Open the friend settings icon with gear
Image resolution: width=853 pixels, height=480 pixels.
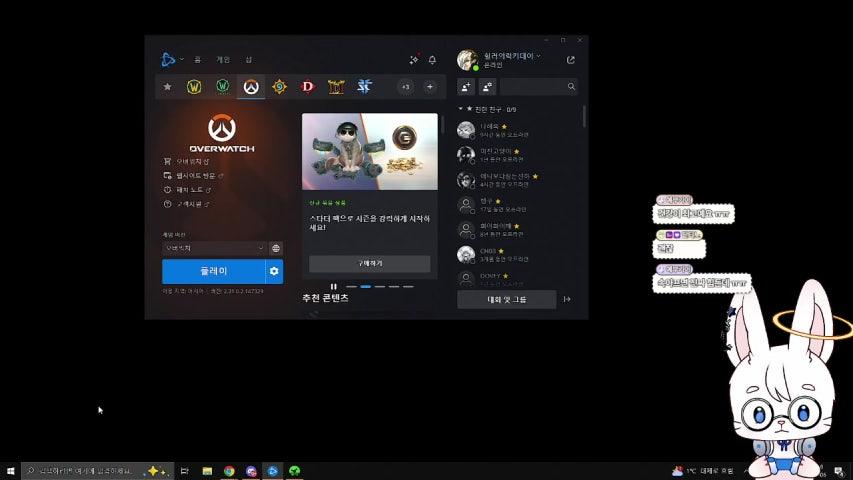[487, 87]
